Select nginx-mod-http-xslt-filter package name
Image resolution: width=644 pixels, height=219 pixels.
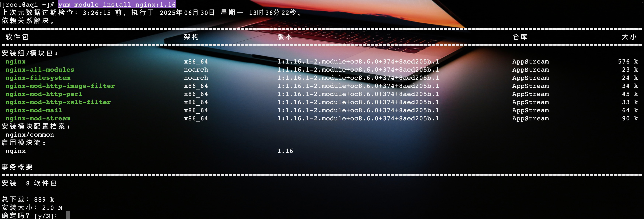58,102
